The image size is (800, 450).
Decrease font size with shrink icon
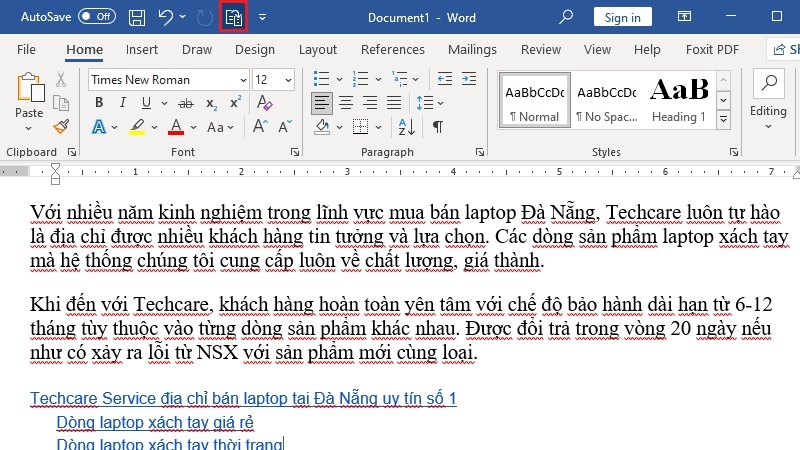coord(285,126)
